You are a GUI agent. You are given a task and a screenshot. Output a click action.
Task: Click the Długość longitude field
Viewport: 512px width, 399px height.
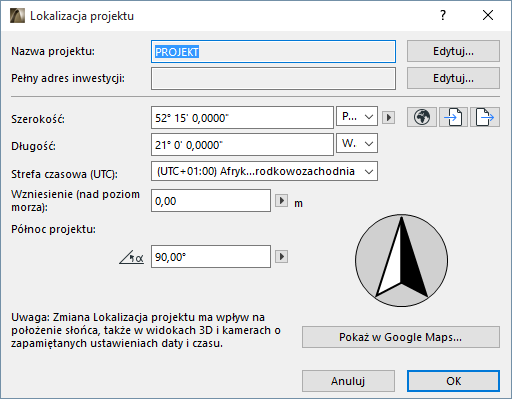pos(242,145)
